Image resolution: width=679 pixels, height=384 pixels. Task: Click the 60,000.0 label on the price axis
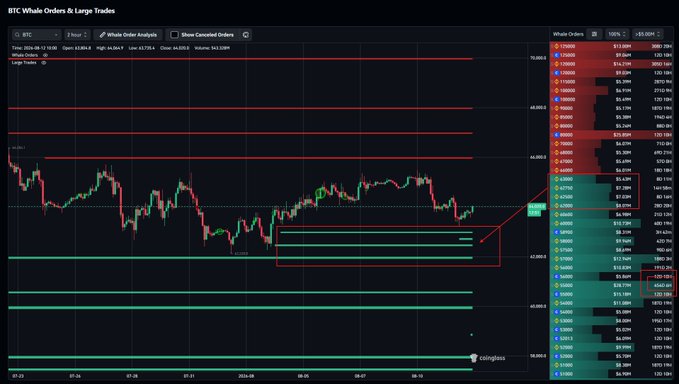tap(538, 306)
